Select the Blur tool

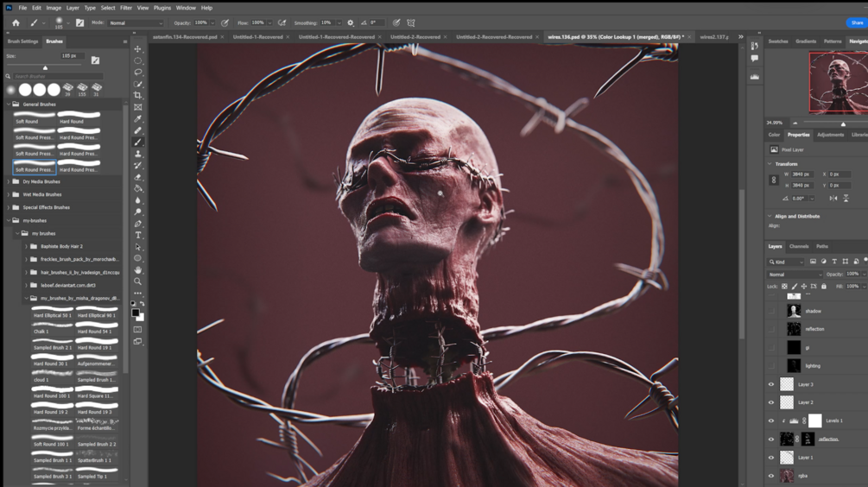click(x=138, y=200)
